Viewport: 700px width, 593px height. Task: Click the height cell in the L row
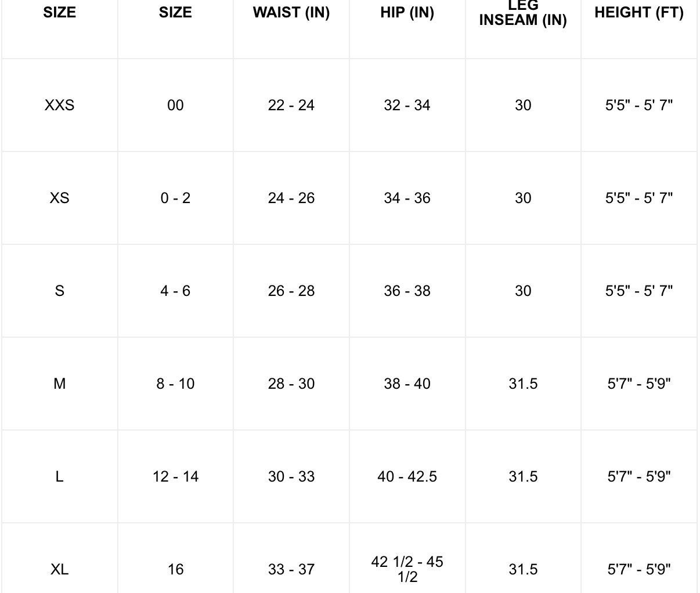[639, 476]
